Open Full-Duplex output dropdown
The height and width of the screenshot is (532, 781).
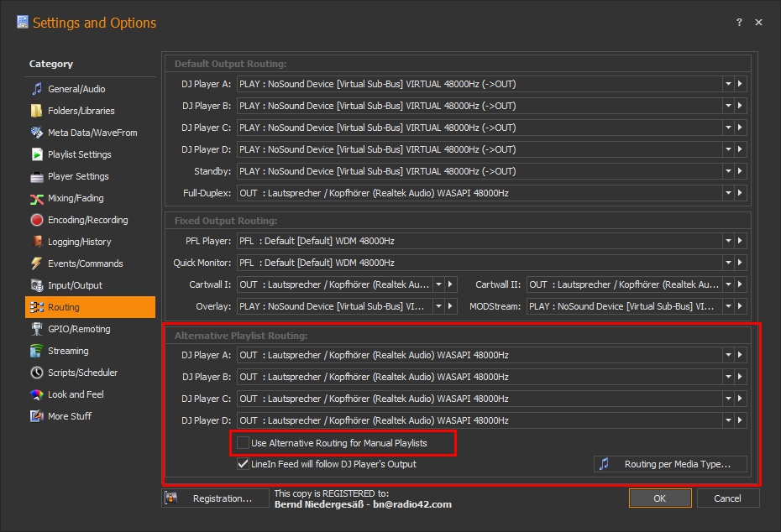(x=728, y=193)
